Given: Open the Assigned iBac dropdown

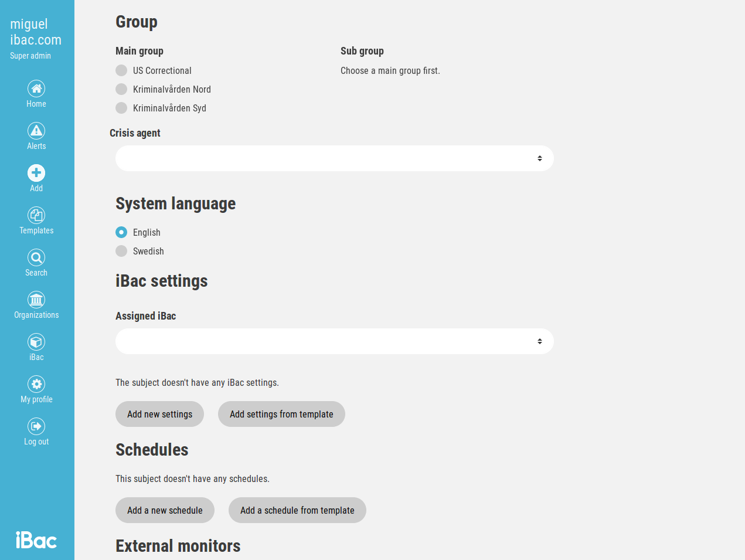Looking at the screenshot, I should point(334,341).
